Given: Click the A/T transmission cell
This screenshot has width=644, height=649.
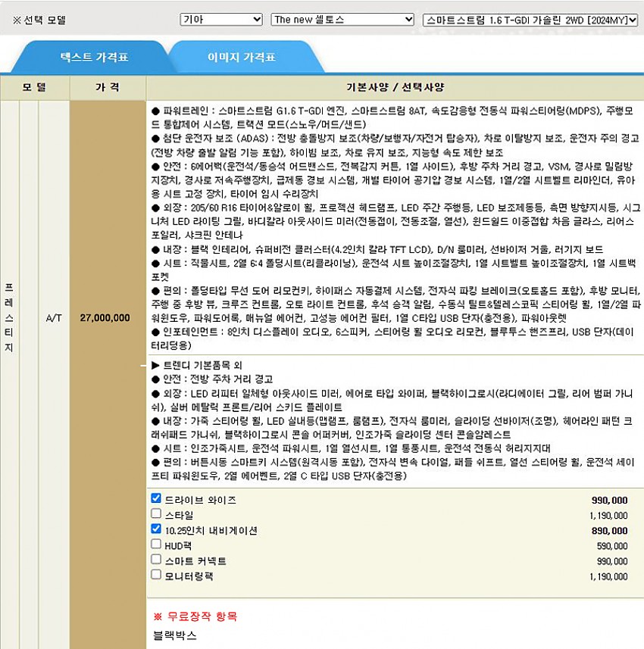Looking at the screenshot, I should click(x=53, y=318).
